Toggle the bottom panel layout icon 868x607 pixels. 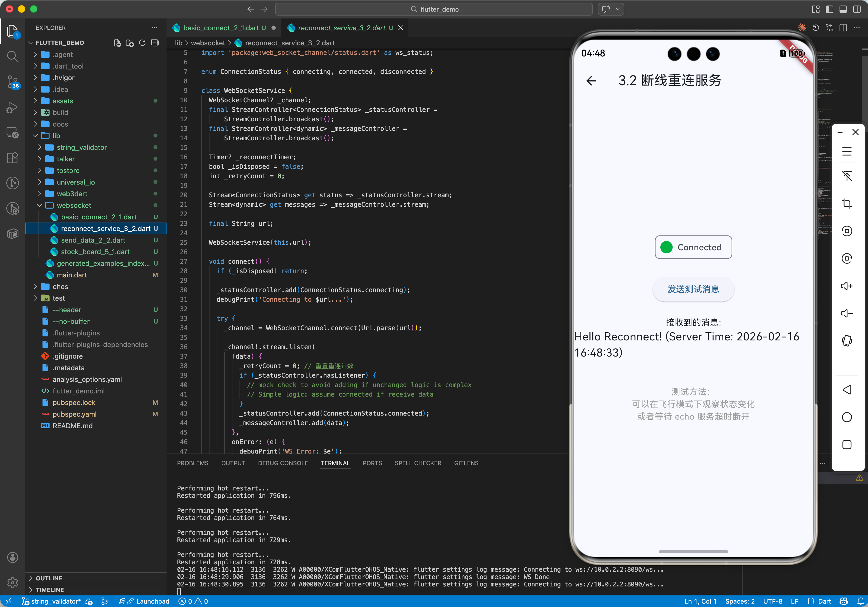coord(843,9)
